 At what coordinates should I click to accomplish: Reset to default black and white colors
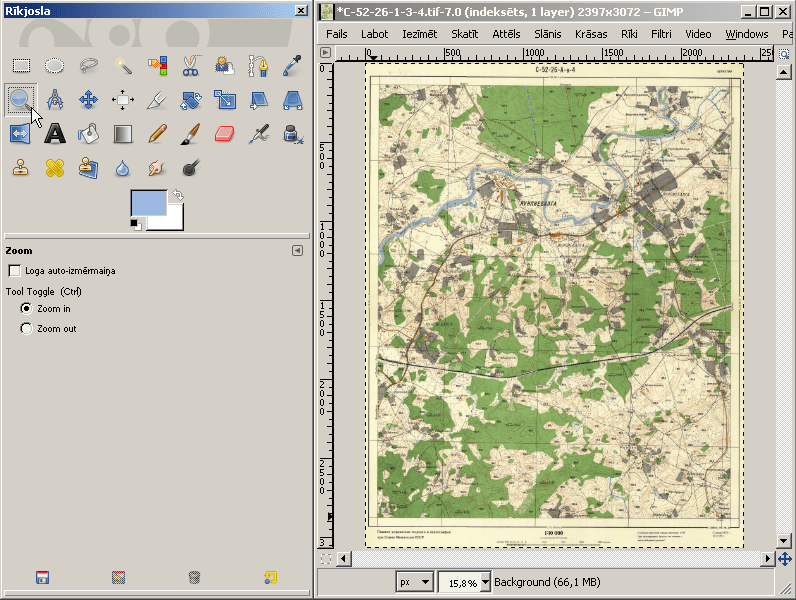[x=136, y=224]
